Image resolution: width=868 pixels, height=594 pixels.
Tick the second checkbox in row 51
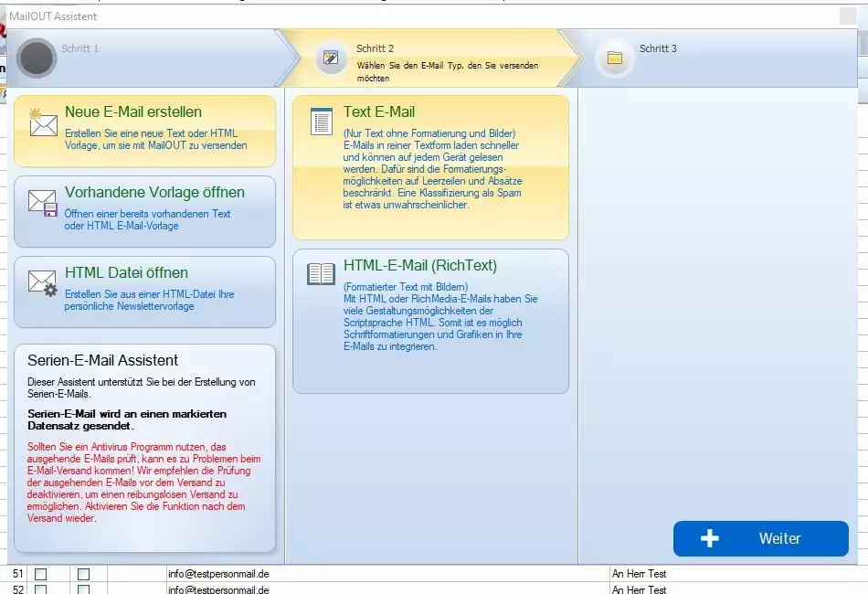pyautogui.click(x=83, y=574)
